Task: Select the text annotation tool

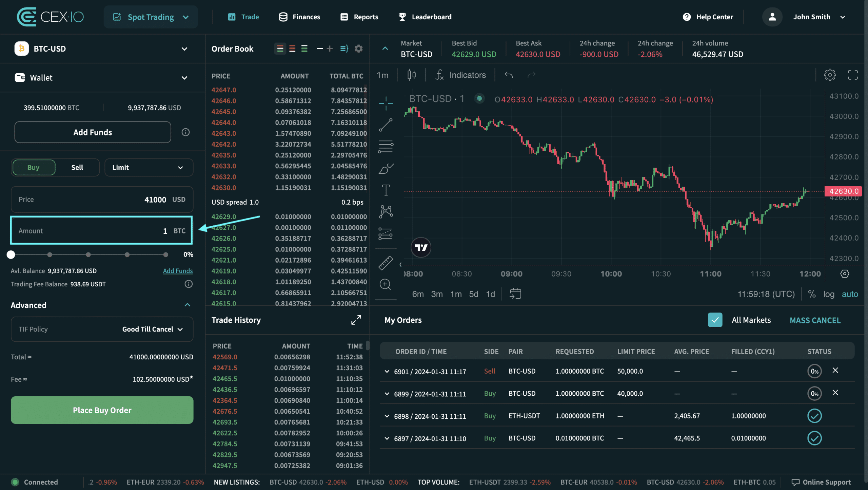Action: tap(386, 190)
